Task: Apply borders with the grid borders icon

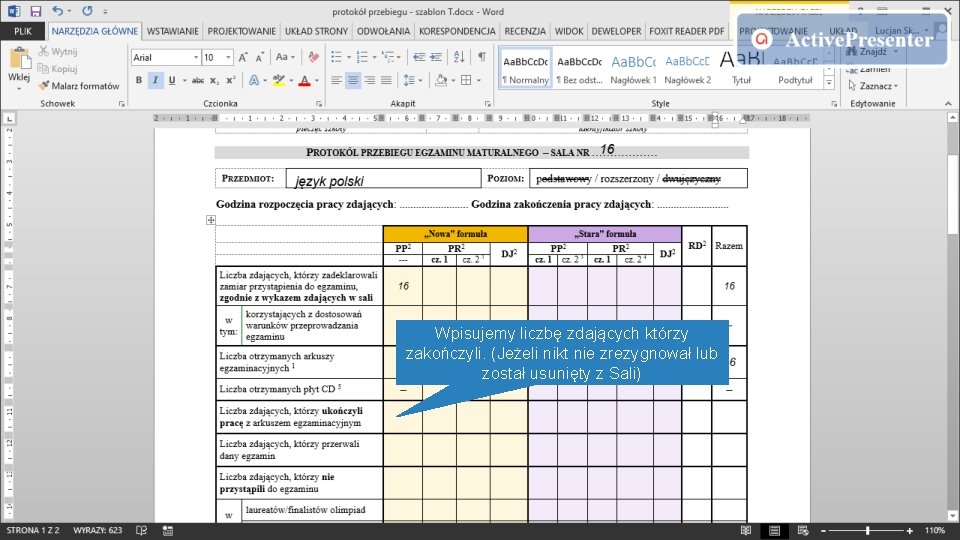Action: (466, 80)
